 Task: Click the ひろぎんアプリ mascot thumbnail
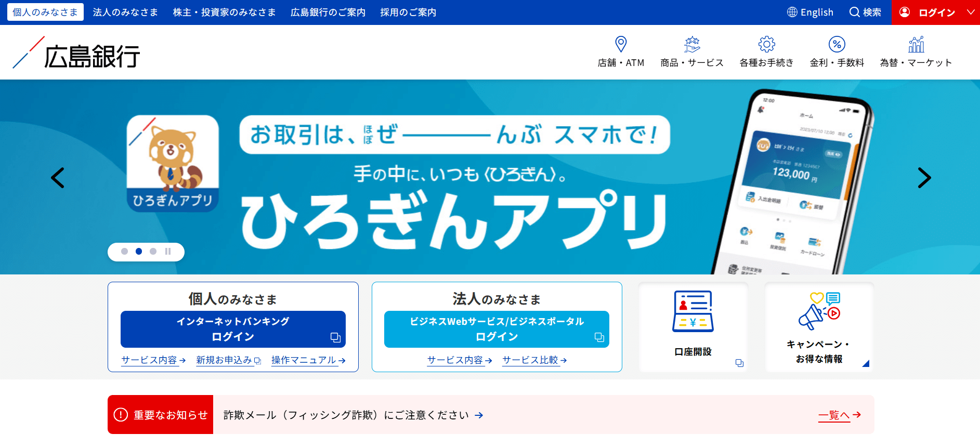[x=173, y=163]
